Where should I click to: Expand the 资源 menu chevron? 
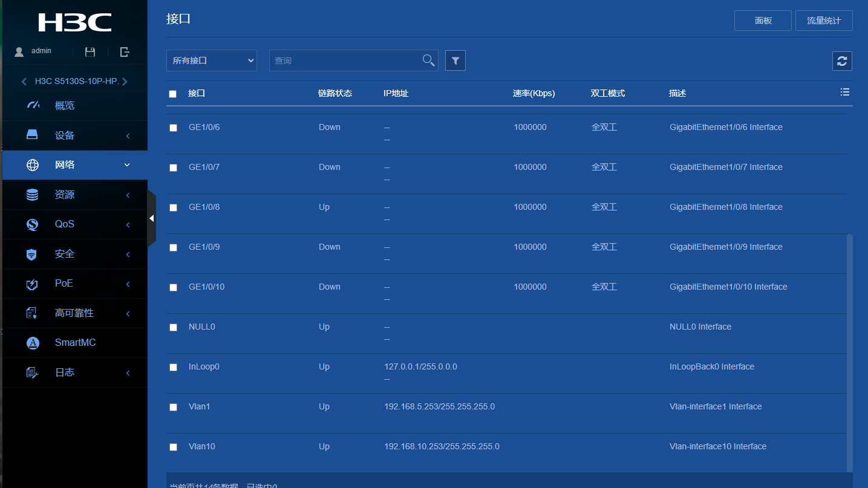coord(128,195)
